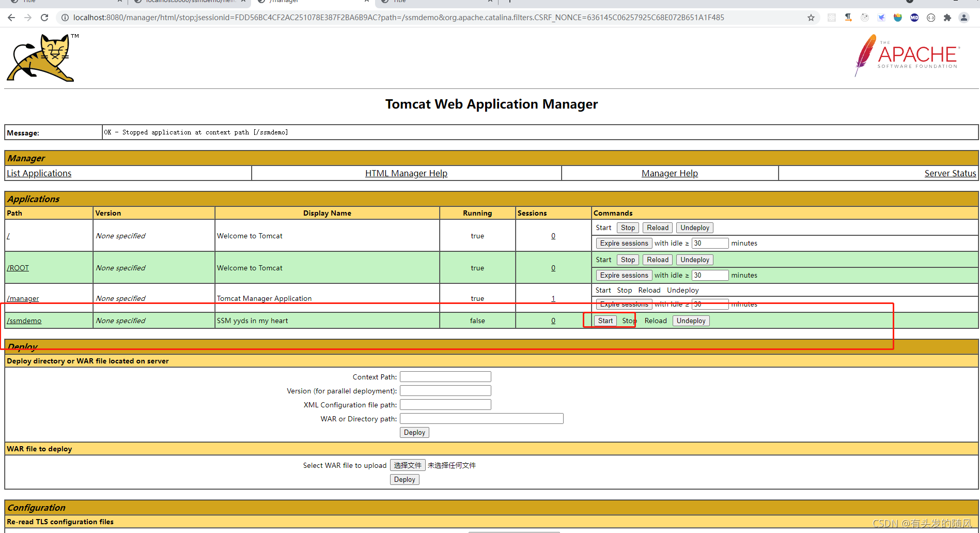
Task: Click the blue MD extension icon
Action: tap(914, 18)
